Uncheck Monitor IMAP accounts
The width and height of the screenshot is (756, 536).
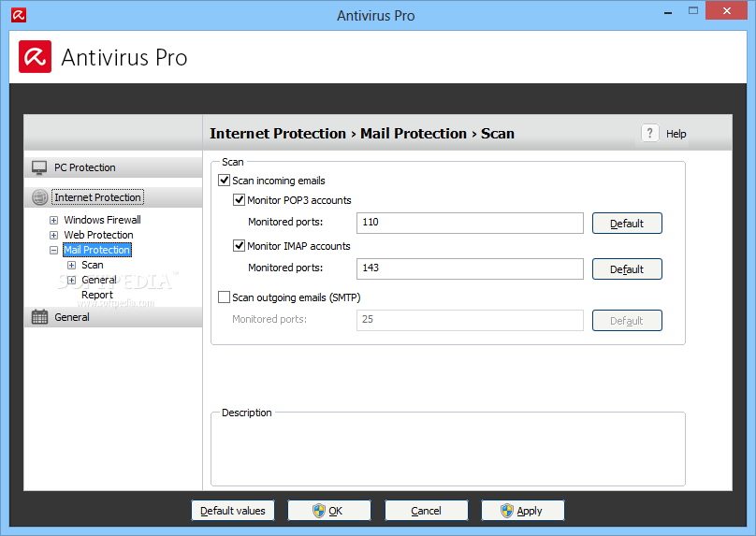[x=239, y=245]
